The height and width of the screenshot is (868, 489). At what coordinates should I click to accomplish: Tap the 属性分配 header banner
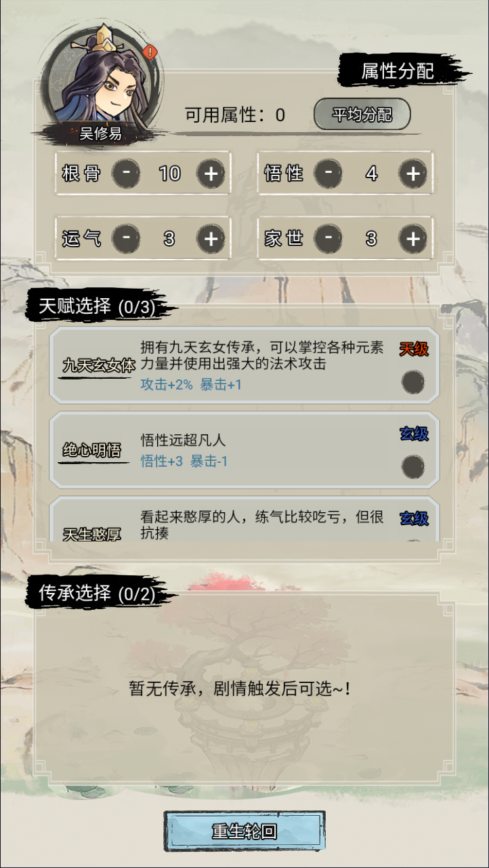[398, 70]
